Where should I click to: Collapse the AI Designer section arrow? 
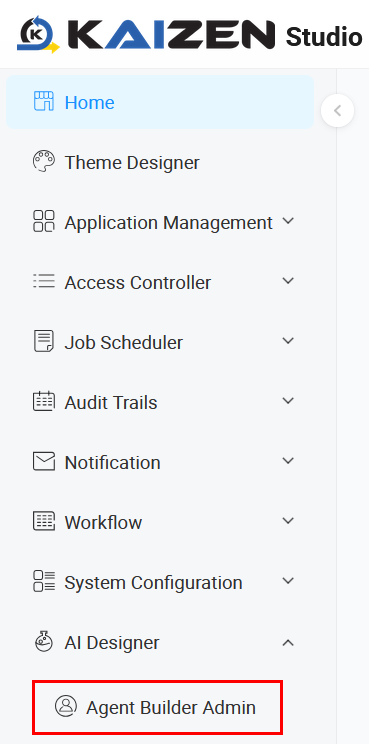pyautogui.click(x=288, y=643)
